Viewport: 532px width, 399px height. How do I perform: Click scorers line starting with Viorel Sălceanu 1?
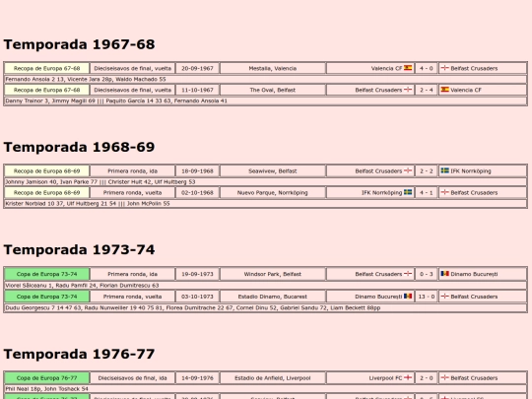pyautogui.click(x=265, y=286)
